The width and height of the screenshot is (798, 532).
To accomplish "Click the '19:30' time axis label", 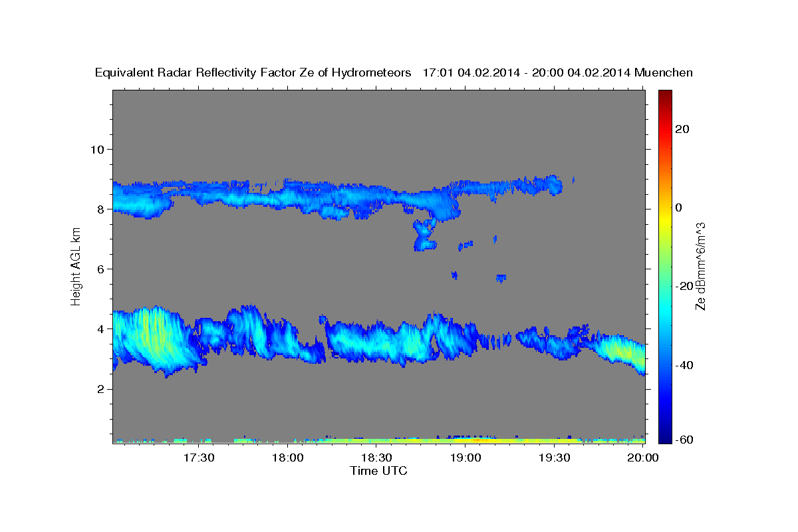I will pos(554,458).
